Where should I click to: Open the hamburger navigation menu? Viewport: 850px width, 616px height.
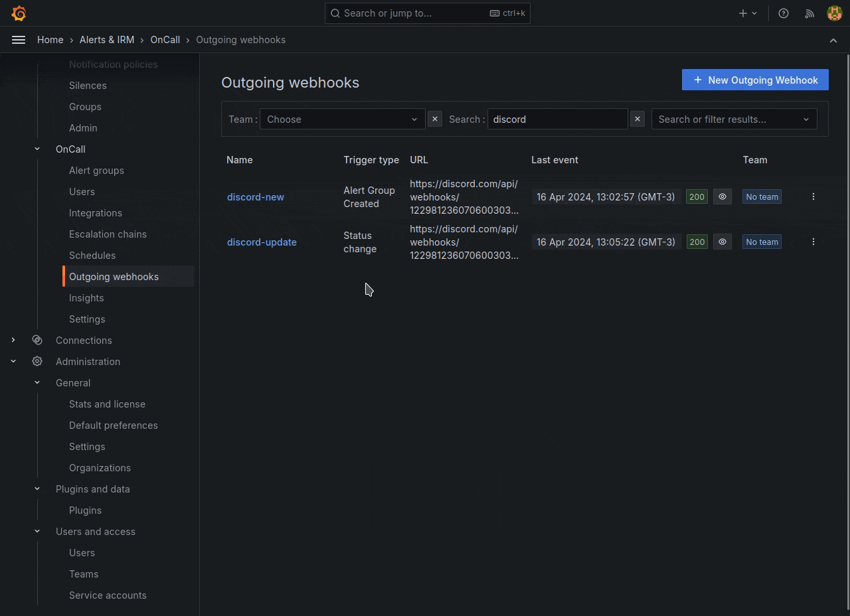pyautogui.click(x=18, y=39)
